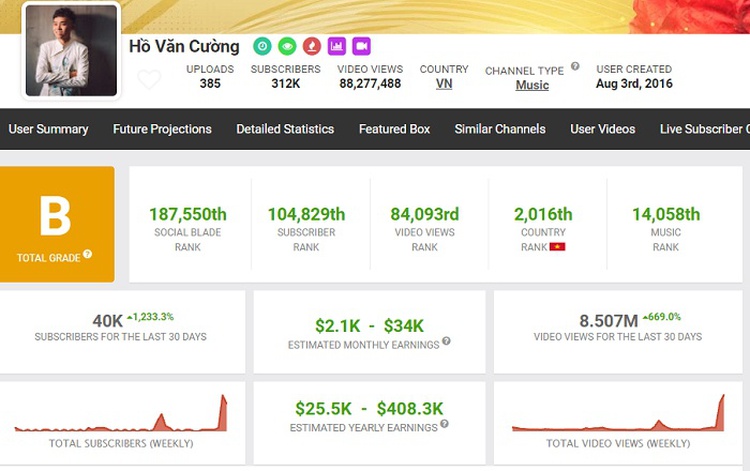750x471 pixels.
Task: Click help icon beside Total Grade
Action: (88, 255)
